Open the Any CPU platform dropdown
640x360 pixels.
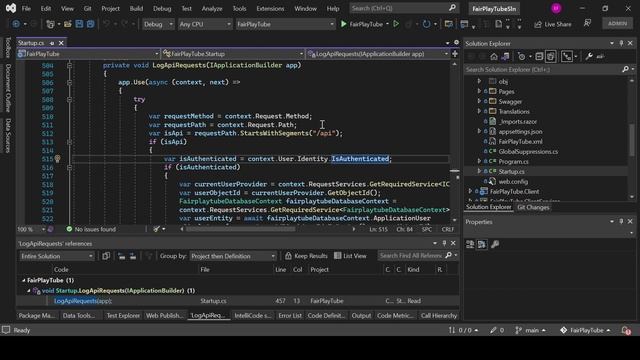coord(205,24)
